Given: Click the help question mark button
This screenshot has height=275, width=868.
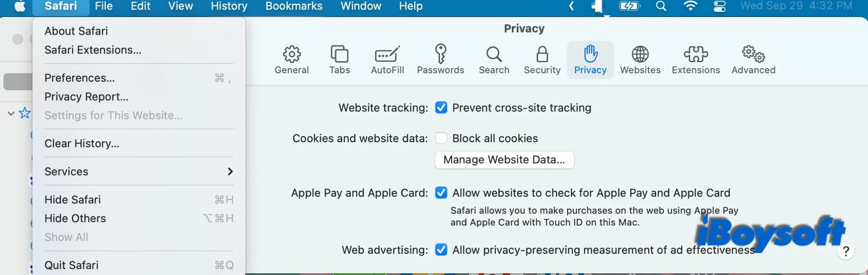Looking at the screenshot, I should [x=846, y=251].
